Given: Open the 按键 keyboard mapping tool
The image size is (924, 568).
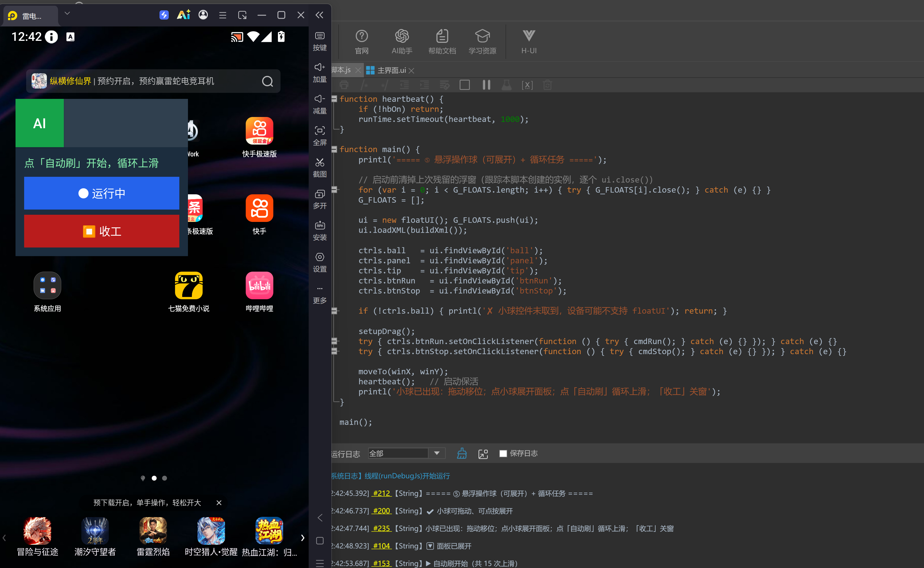Looking at the screenshot, I should tap(320, 41).
